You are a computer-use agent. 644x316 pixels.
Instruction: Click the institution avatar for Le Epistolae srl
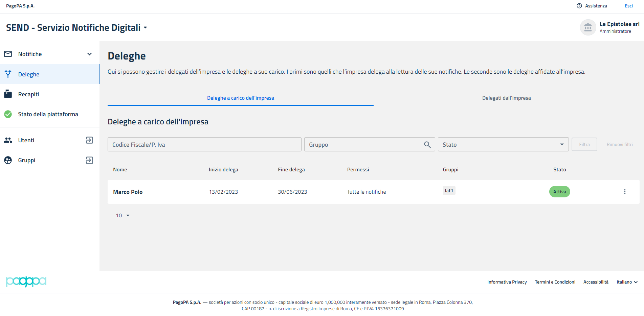588,27
